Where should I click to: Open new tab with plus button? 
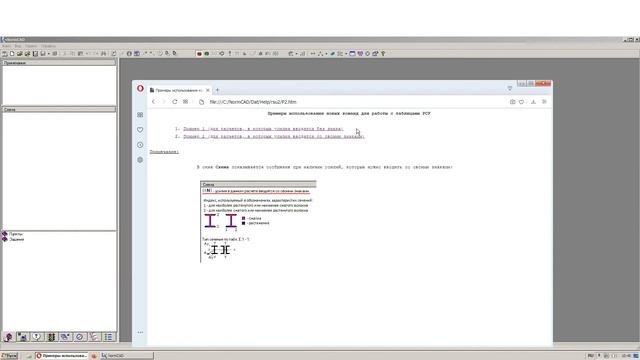click(x=218, y=90)
